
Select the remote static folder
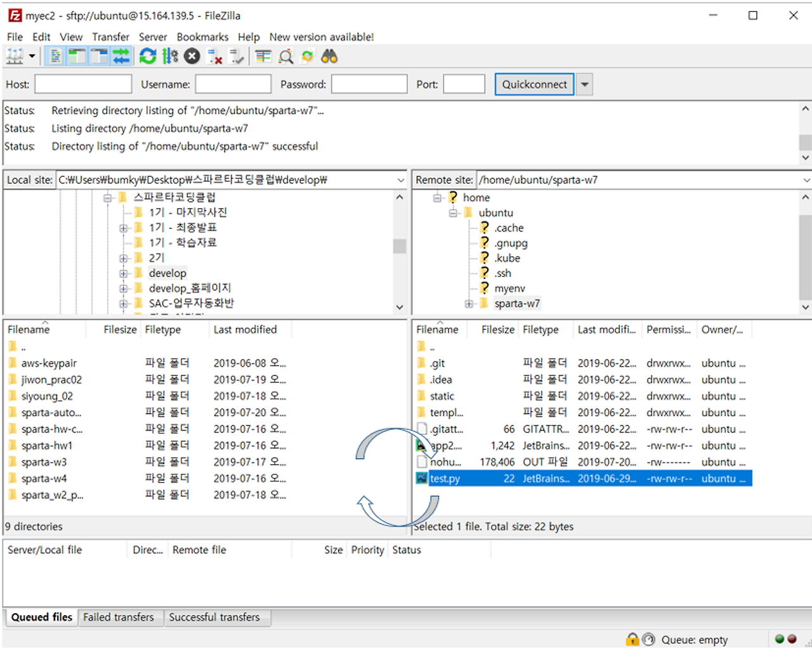(442, 396)
